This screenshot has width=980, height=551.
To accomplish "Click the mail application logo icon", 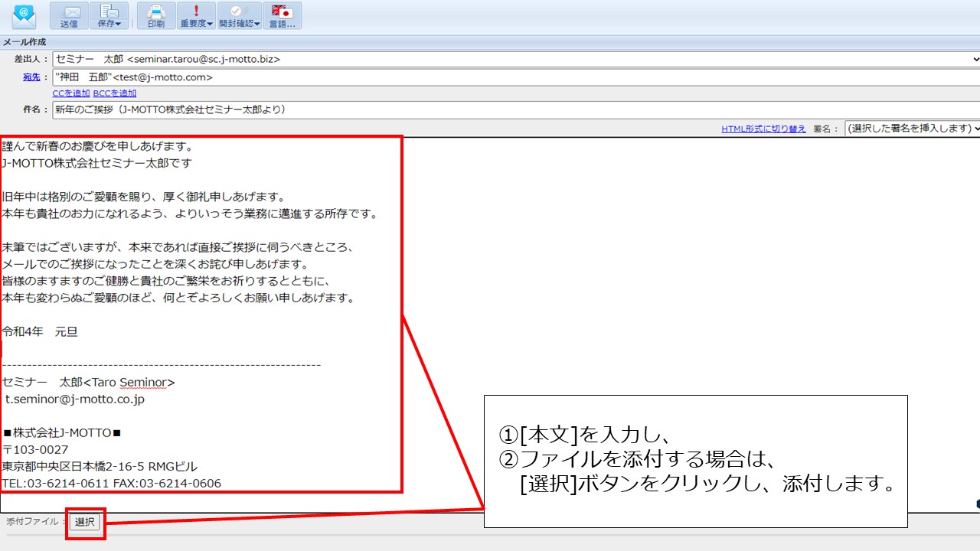I will [24, 15].
